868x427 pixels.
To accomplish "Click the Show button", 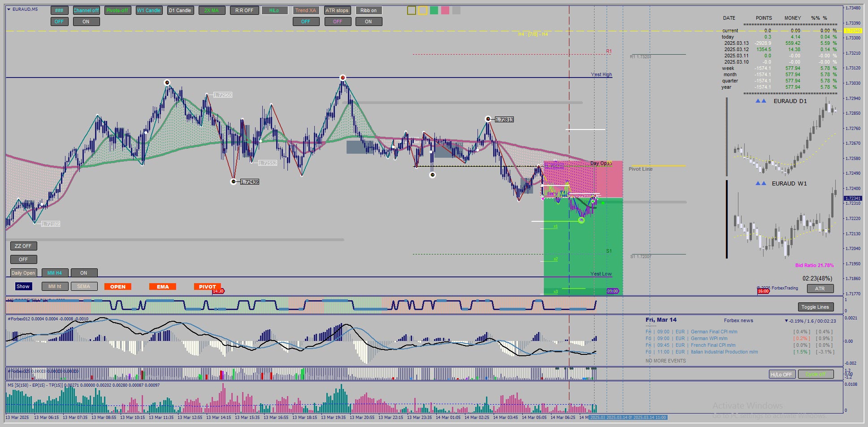I will pyautogui.click(x=23, y=286).
